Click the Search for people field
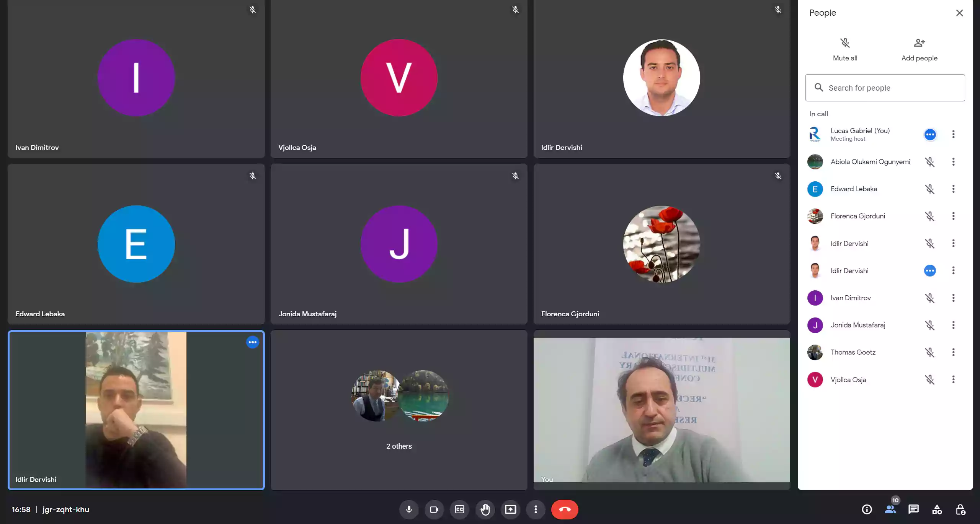 click(885, 88)
